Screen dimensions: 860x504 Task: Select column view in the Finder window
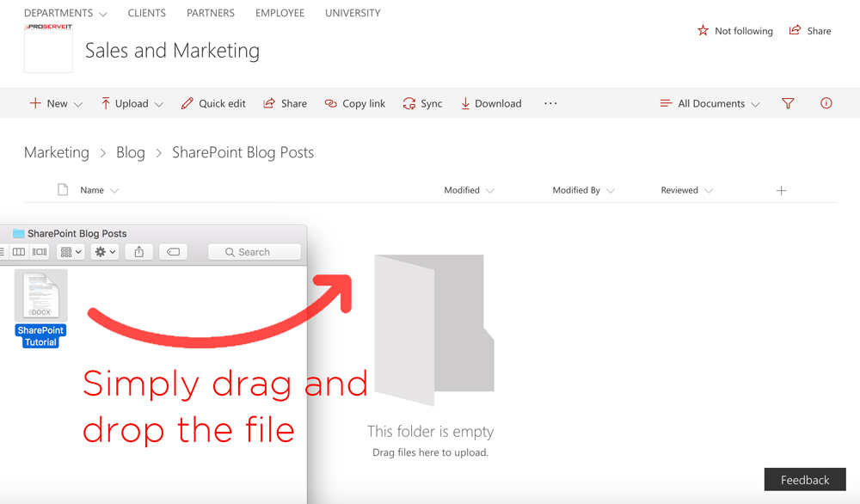pos(19,251)
